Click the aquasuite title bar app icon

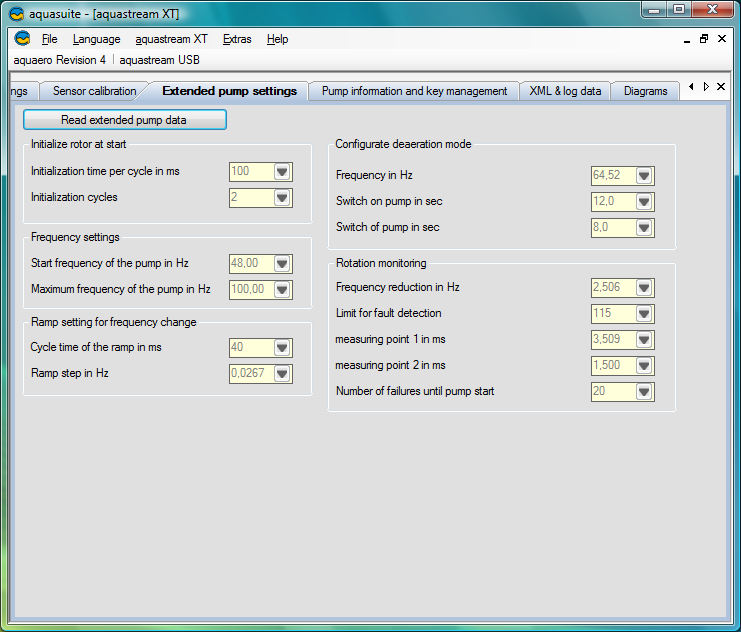pyautogui.click(x=17, y=14)
